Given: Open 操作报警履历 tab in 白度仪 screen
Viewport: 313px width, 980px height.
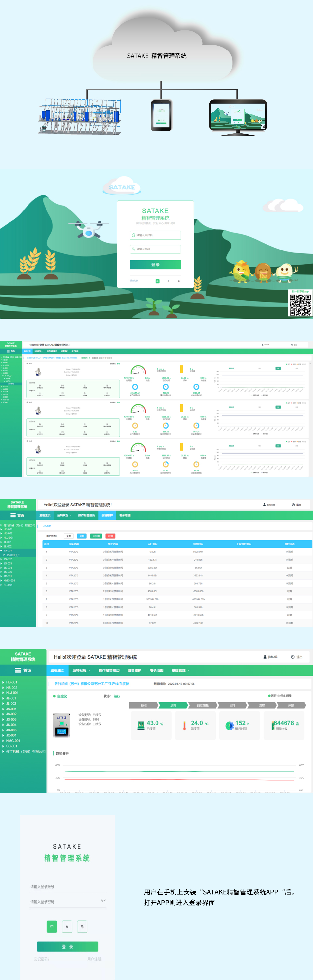Looking at the screenshot, I should click(109, 671).
